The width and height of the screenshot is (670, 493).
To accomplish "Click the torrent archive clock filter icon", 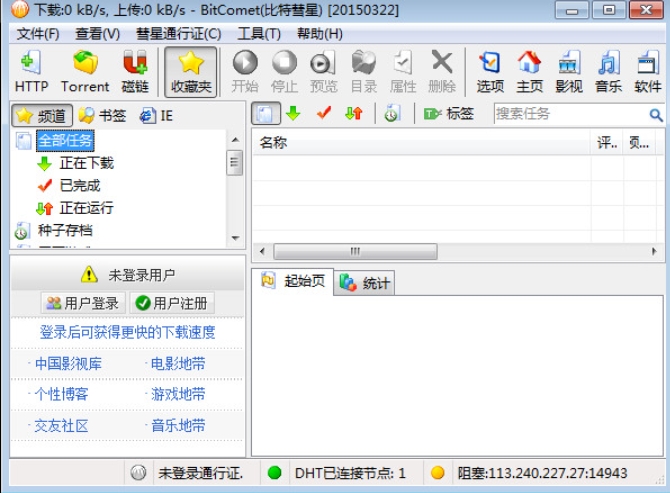I will click(x=391, y=114).
